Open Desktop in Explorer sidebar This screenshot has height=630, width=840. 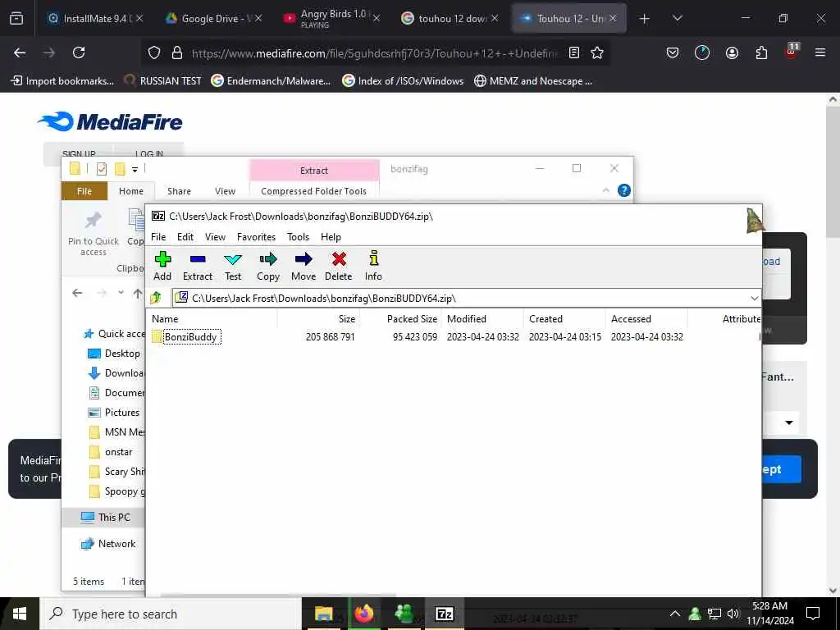click(x=116, y=354)
